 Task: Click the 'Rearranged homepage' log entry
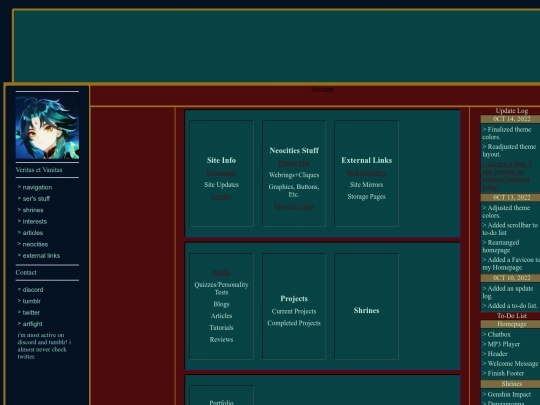click(501, 246)
